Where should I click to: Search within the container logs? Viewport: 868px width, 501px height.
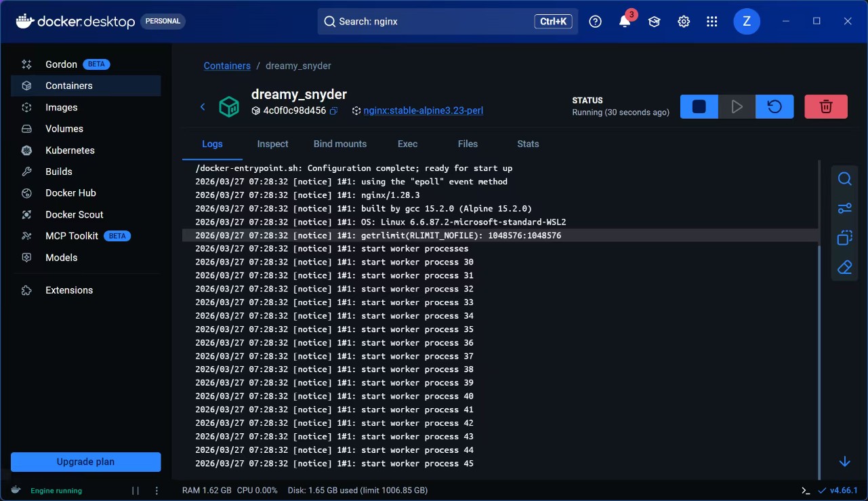coord(845,179)
